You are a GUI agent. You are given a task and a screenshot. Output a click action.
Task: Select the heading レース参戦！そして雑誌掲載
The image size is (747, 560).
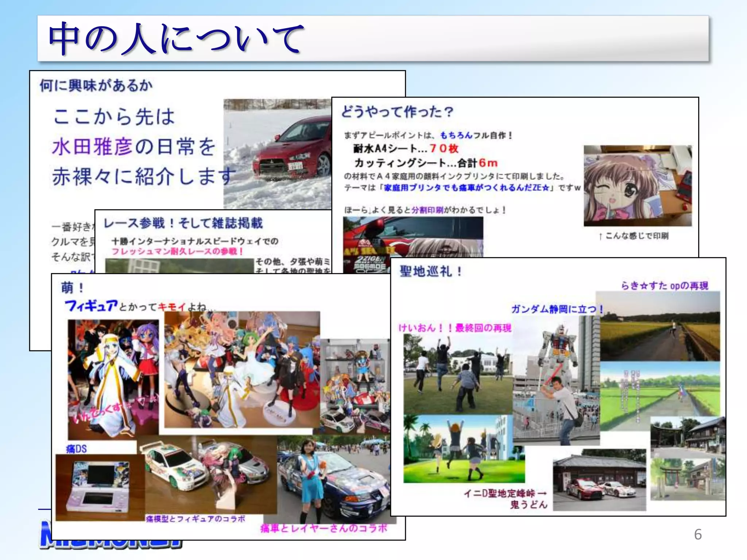pos(183,223)
